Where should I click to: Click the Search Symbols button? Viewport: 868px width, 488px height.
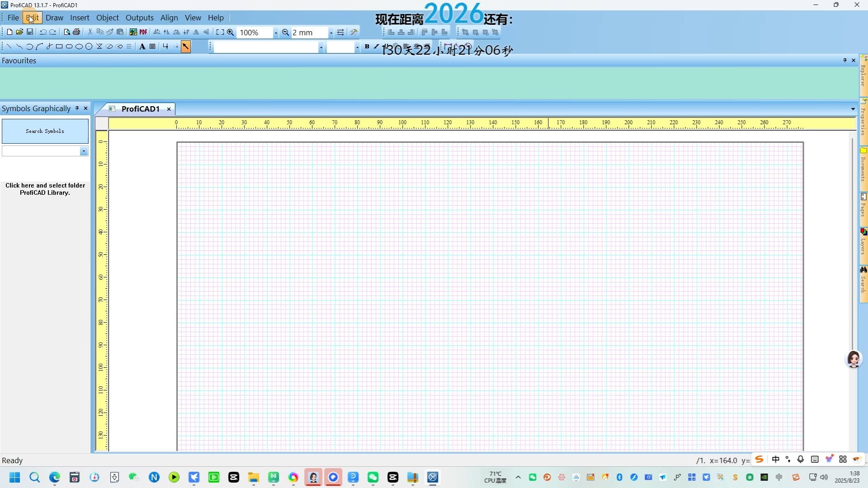(45, 131)
